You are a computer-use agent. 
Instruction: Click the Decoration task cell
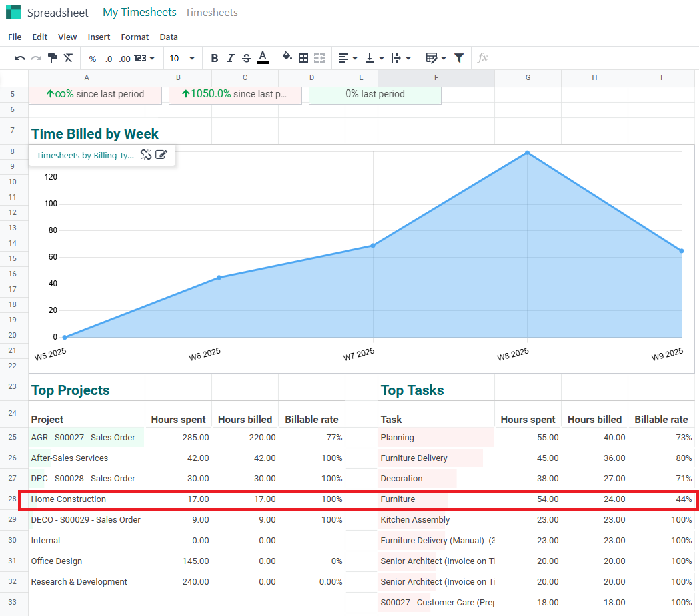[436, 478]
